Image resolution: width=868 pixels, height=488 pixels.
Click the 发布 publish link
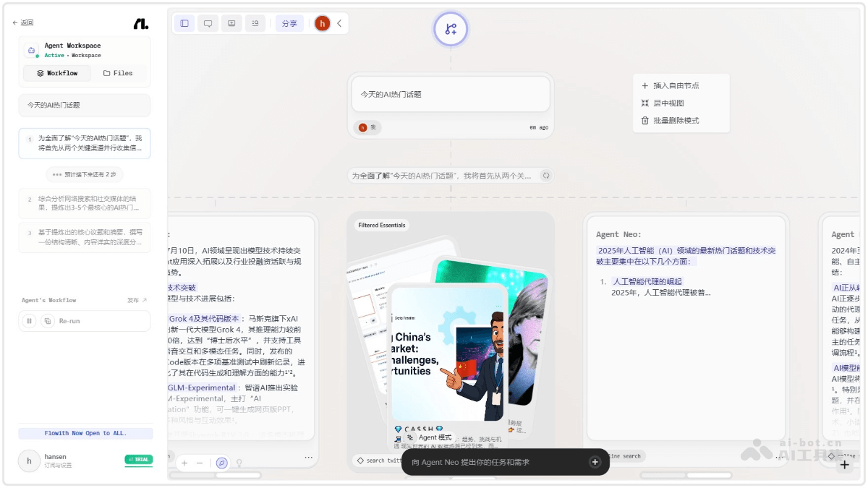137,300
